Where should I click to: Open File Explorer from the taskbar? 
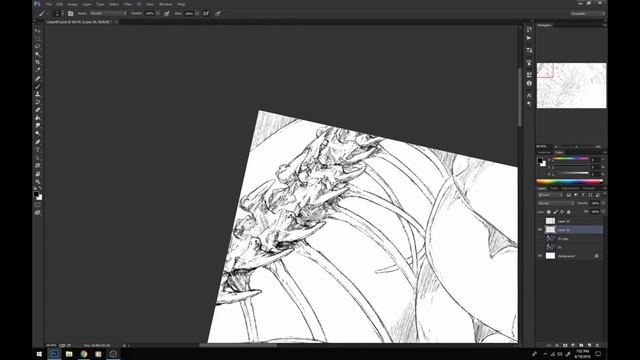[69, 354]
